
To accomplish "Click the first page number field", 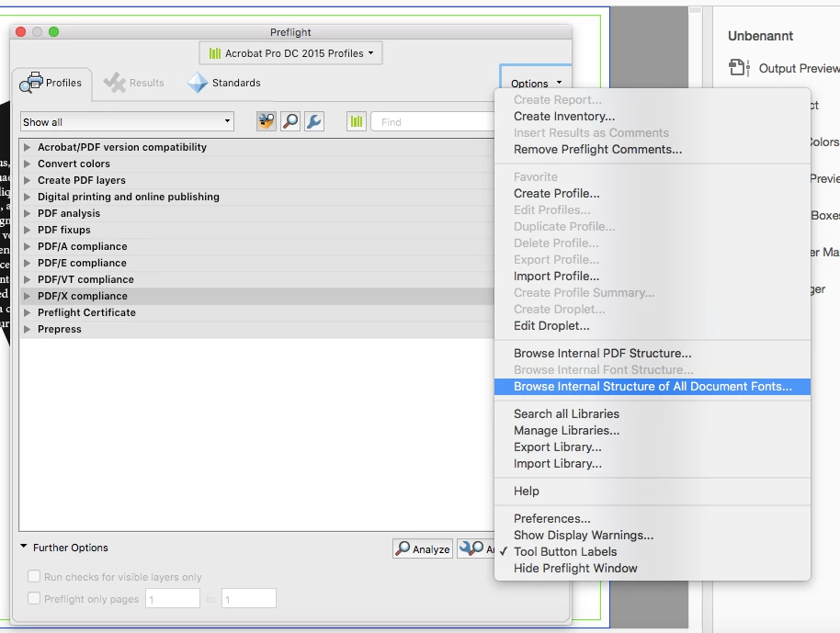I will click(x=173, y=598).
